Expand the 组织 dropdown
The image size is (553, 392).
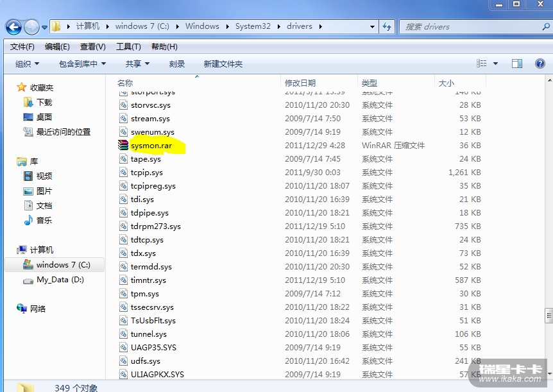tap(27, 64)
